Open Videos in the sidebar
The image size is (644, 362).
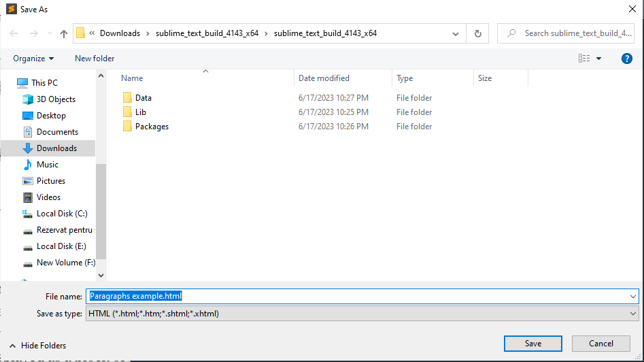tap(48, 197)
